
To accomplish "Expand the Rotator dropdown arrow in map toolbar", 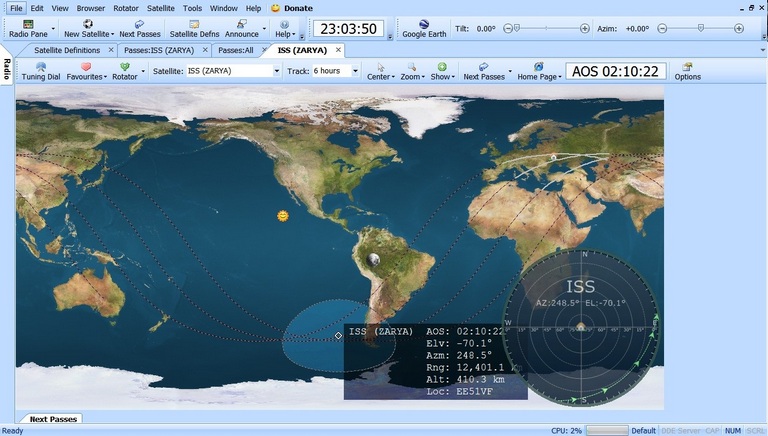I will 143,72.
